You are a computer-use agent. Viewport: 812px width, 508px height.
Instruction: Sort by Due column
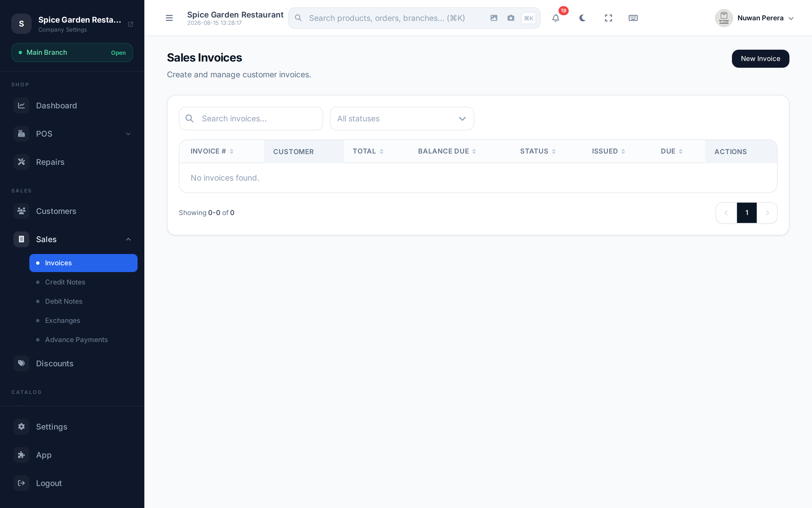[671, 151]
